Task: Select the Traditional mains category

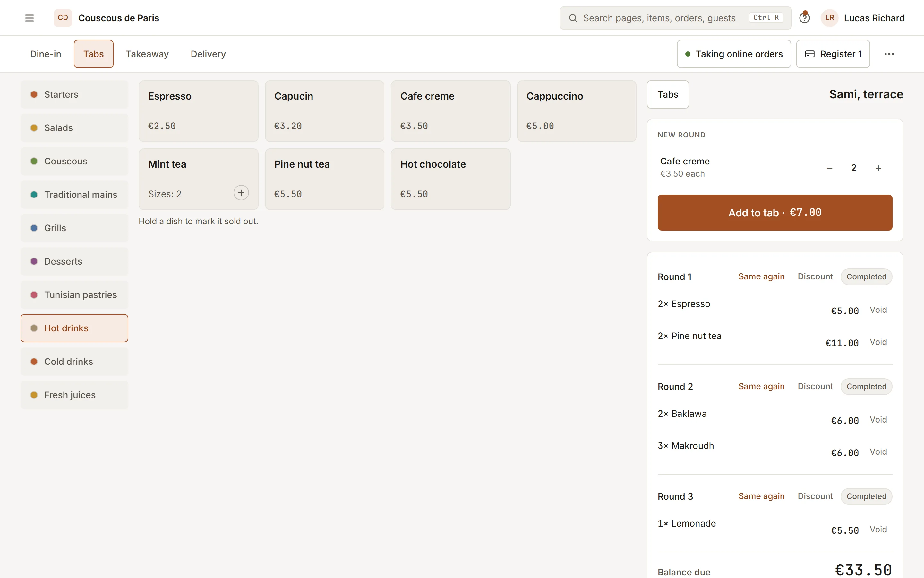Action: pyautogui.click(x=74, y=195)
